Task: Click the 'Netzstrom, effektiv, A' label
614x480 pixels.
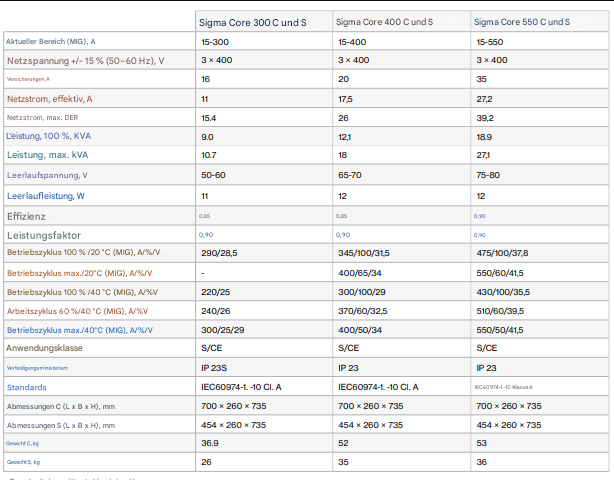Action: pos(49,99)
